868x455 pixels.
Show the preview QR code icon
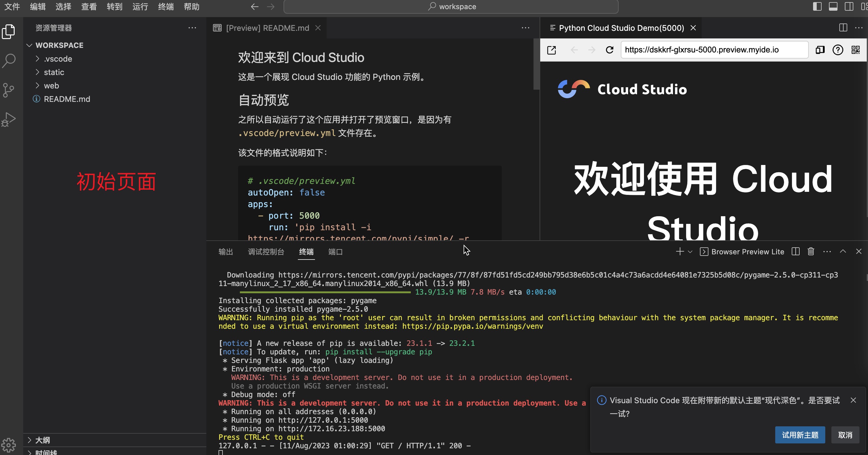coord(855,50)
